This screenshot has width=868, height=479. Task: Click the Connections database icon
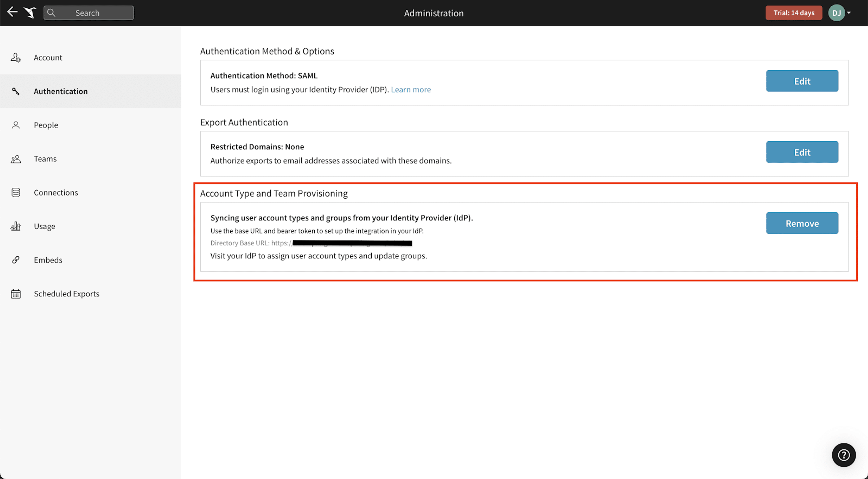click(x=16, y=192)
